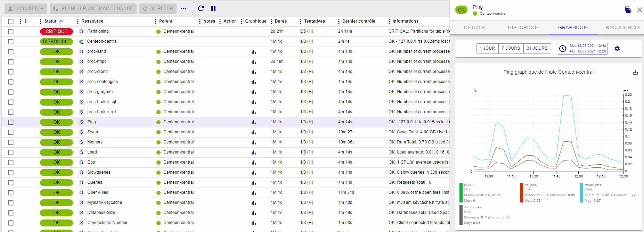
Task: Pause auto-refresh with the pause icon
Action: 213,8
